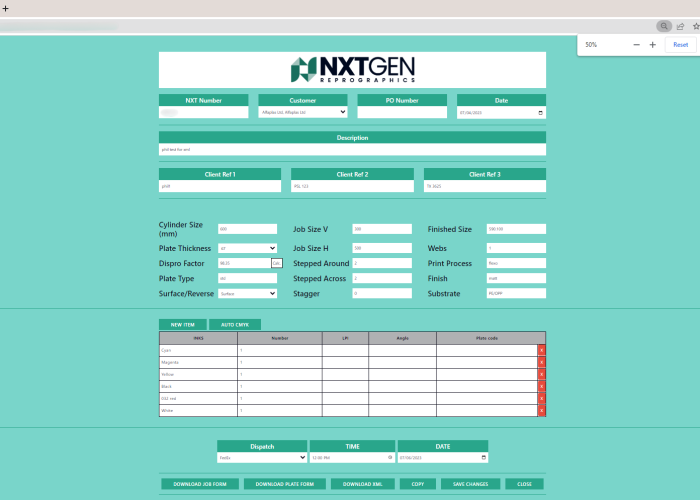Click the Download Job Form button
Screen dimensions: 700x500
[x=200, y=484]
